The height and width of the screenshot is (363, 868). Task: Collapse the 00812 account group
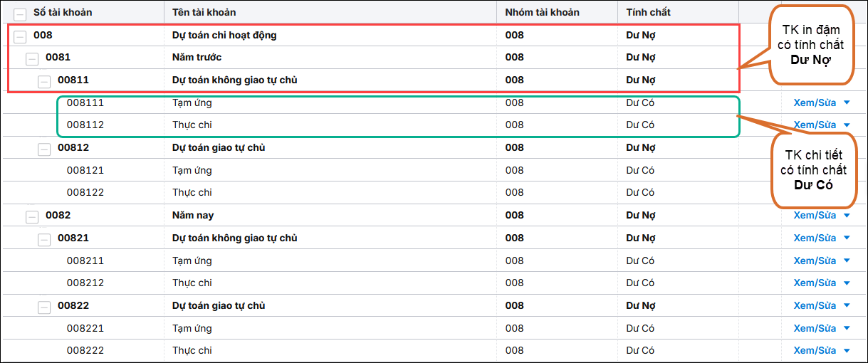pos(44,149)
